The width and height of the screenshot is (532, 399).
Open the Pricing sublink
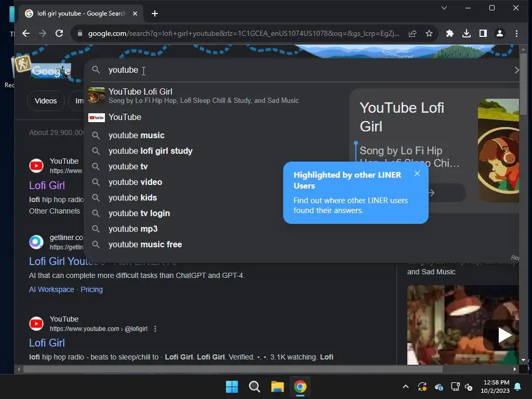pos(91,289)
